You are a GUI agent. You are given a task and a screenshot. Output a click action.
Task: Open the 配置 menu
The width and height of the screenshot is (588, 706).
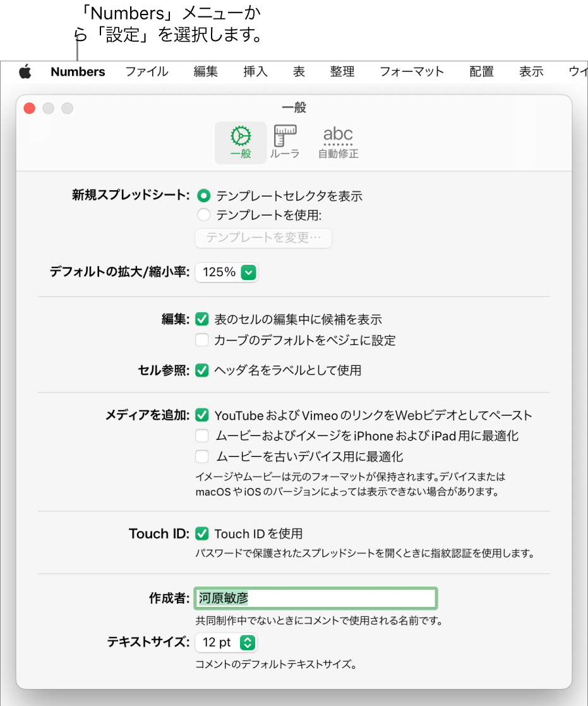coord(482,71)
